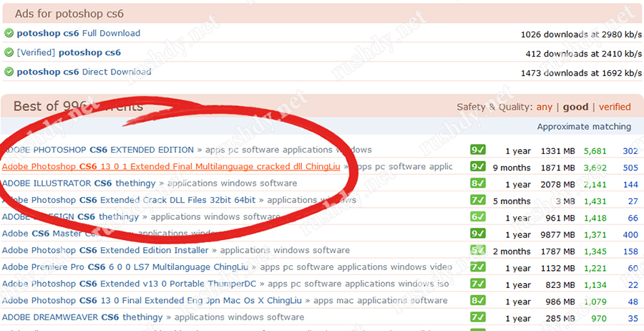
Task: Click rating badge 7 for ADOBE DREAMWEAVER CS6
Action: pos(478,317)
